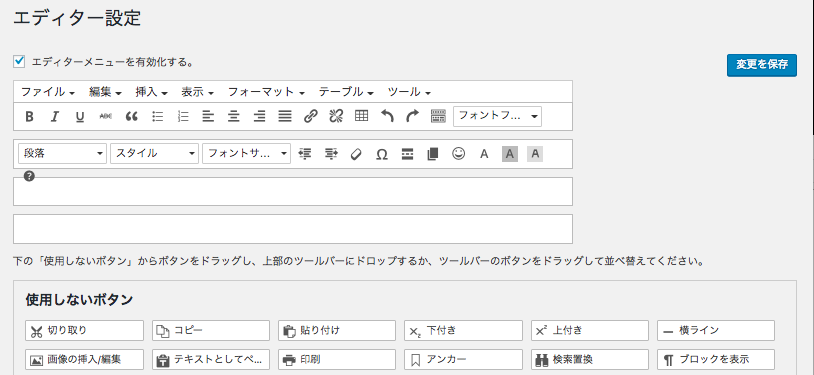
Task: Click the 貼り付け unused button
Action: coord(337,330)
